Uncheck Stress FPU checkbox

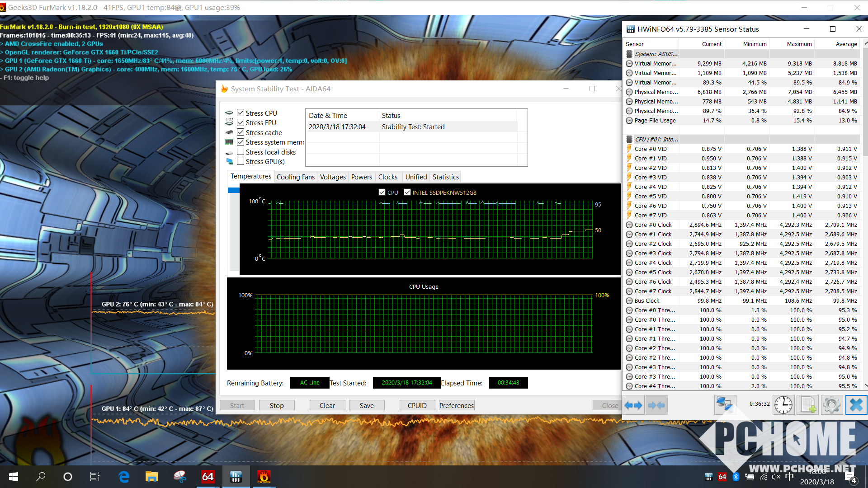pyautogui.click(x=241, y=122)
